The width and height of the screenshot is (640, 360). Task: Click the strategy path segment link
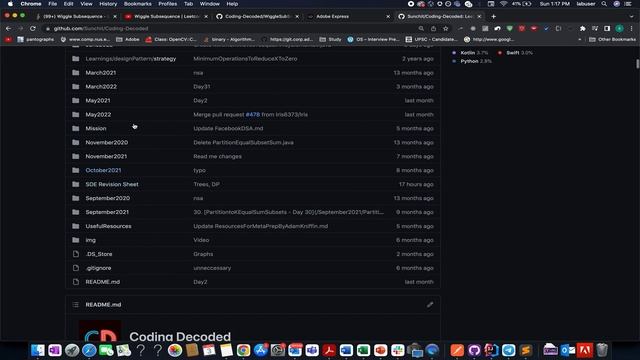click(x=165, y=59)
